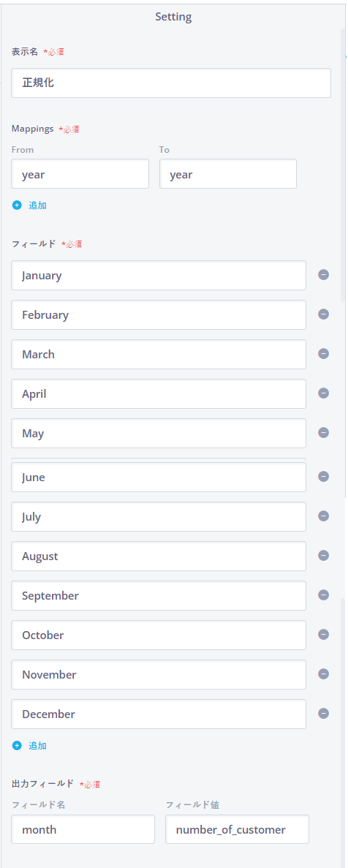Edit the number_of_customer field value box

click(x=237, y=829)
